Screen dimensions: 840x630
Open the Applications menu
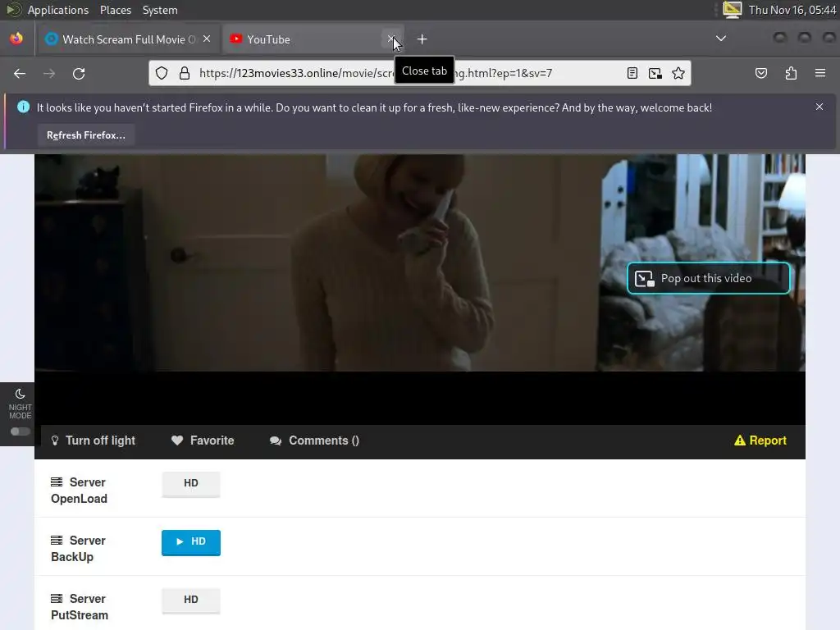click(x=58, y=10)
